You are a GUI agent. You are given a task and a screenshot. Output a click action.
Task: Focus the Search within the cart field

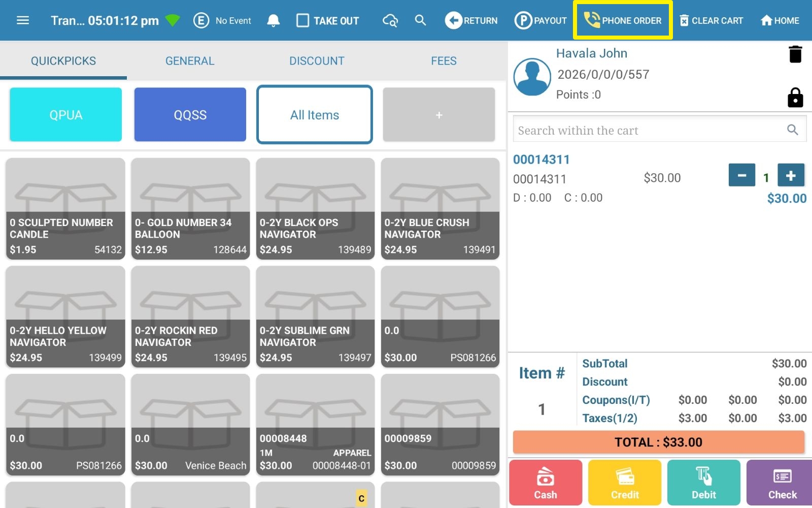[659, 130]
